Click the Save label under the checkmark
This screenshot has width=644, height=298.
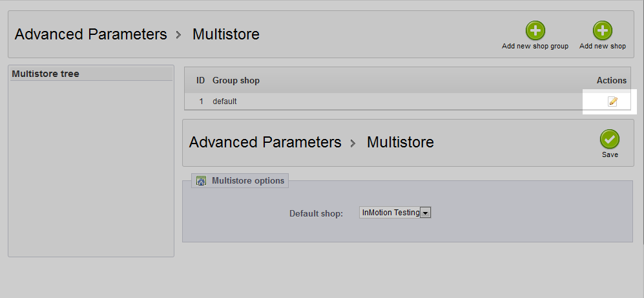click(610, 155)
